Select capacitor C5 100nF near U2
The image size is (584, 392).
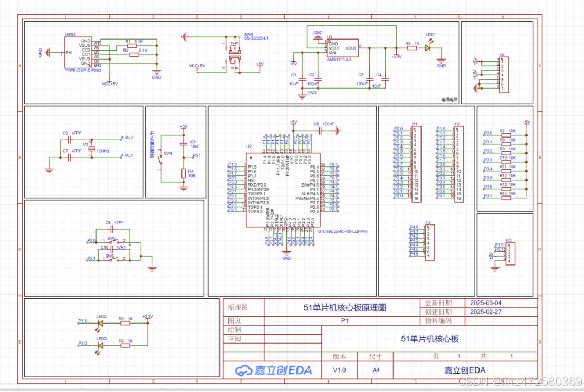(x=320, y=130)
